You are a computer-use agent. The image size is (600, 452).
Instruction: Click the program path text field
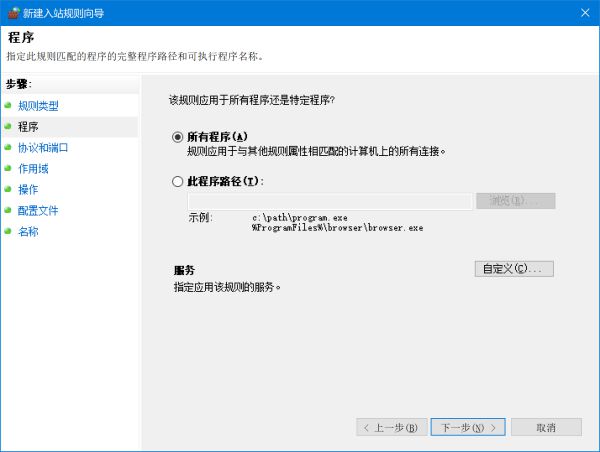click(322, 201)
